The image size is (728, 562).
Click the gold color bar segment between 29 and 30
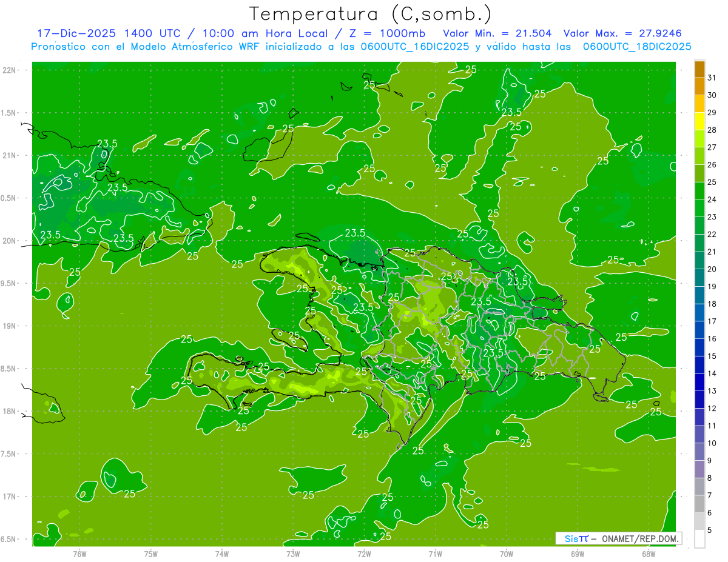click(699, 104)
